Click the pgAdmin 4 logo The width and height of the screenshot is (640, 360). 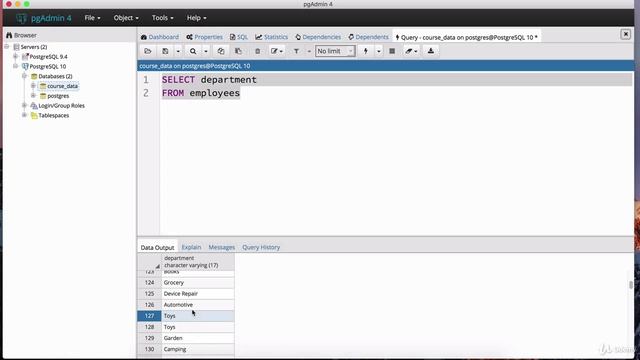click(44, 18)
